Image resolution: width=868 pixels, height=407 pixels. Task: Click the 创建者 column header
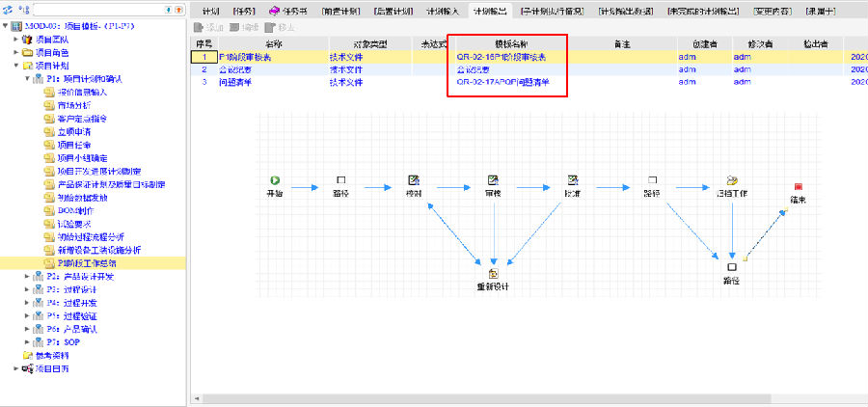coord(705,43)
